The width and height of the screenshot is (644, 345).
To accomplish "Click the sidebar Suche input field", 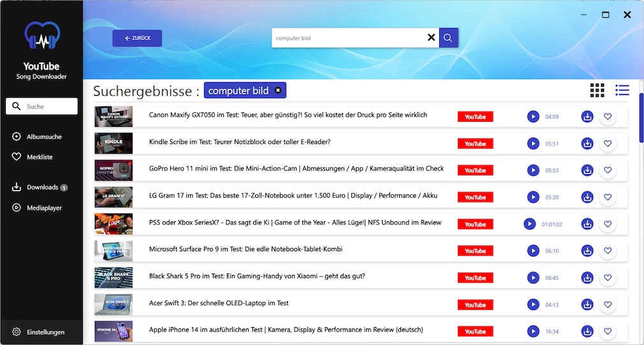I will 42,106.
